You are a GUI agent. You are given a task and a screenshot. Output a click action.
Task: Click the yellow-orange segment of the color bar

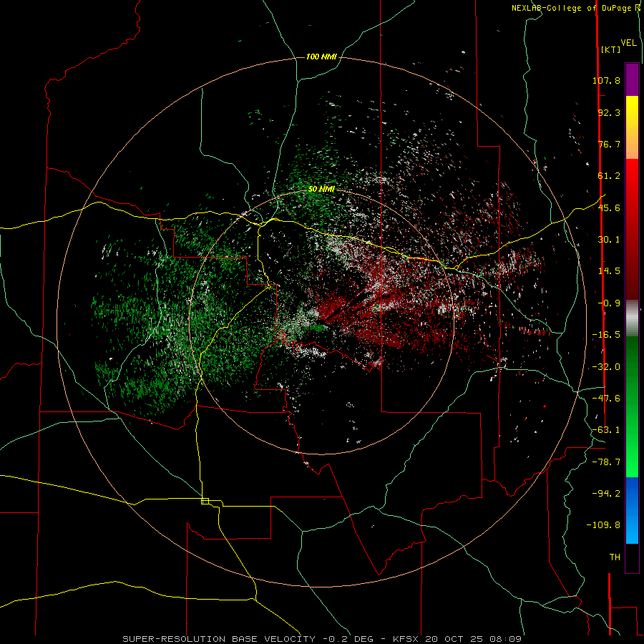[632, 127]
